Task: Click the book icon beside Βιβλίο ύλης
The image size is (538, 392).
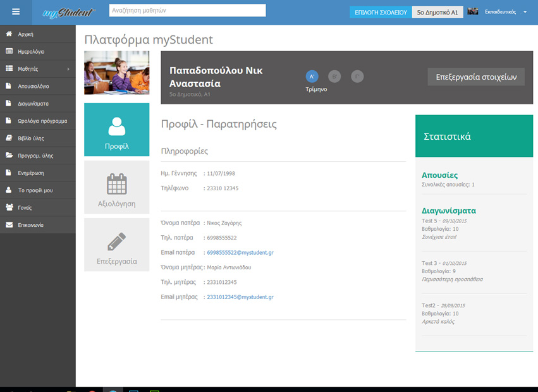Action: click(9, 138)
